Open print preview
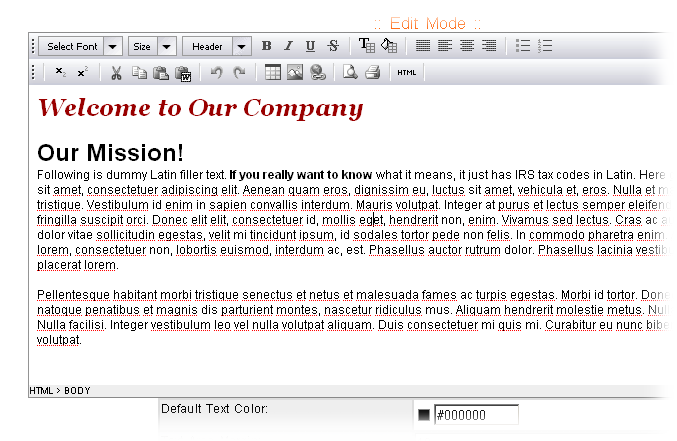The height and width of the screenshot is (441, 677). coord(350,72)
